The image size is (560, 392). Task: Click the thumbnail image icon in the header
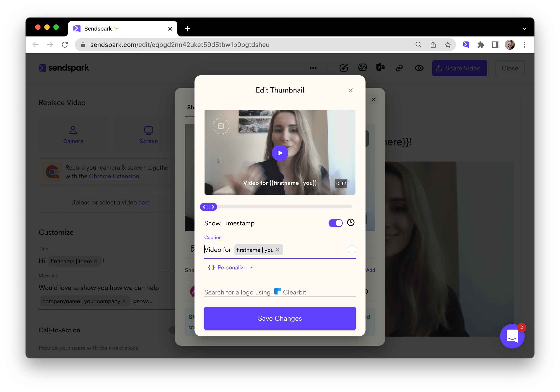363,67
